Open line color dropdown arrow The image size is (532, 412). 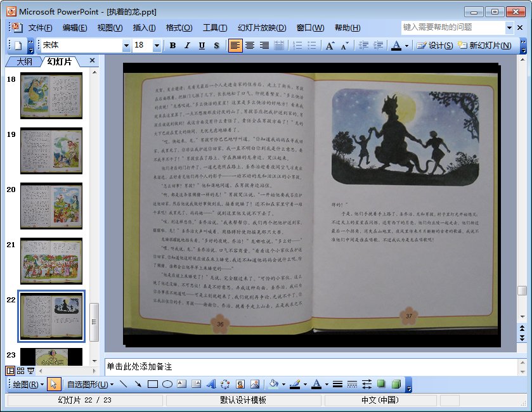304,384
